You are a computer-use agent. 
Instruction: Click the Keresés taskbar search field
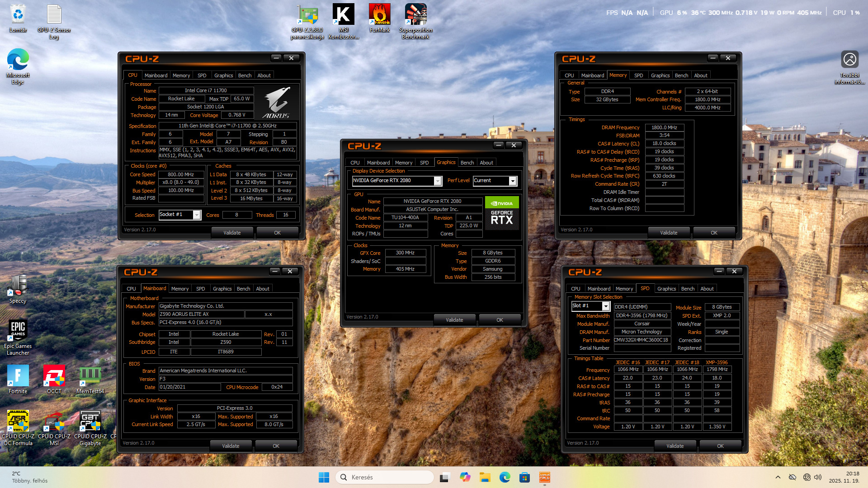coord(384,477)
